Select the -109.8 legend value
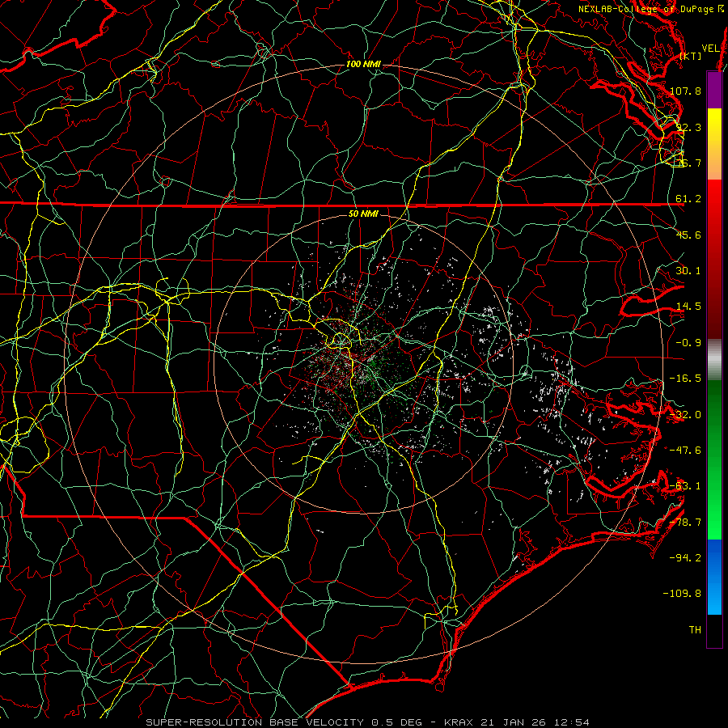 (x=683, y=594)
